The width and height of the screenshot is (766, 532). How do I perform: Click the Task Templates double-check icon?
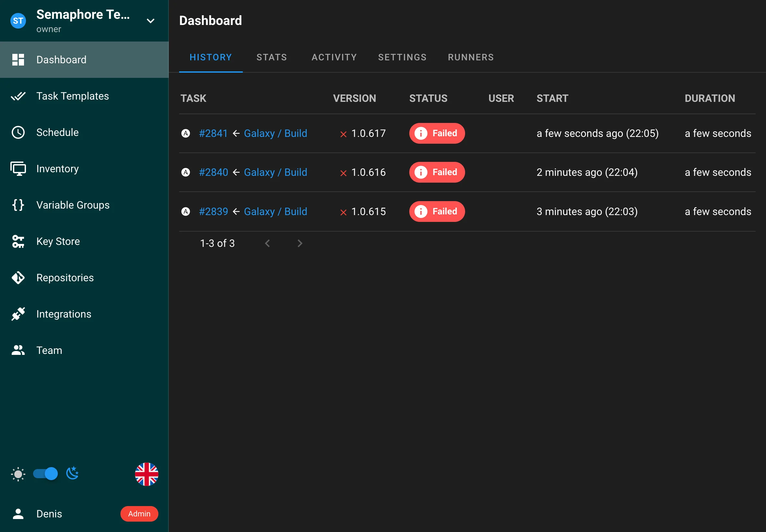(18, 96)
